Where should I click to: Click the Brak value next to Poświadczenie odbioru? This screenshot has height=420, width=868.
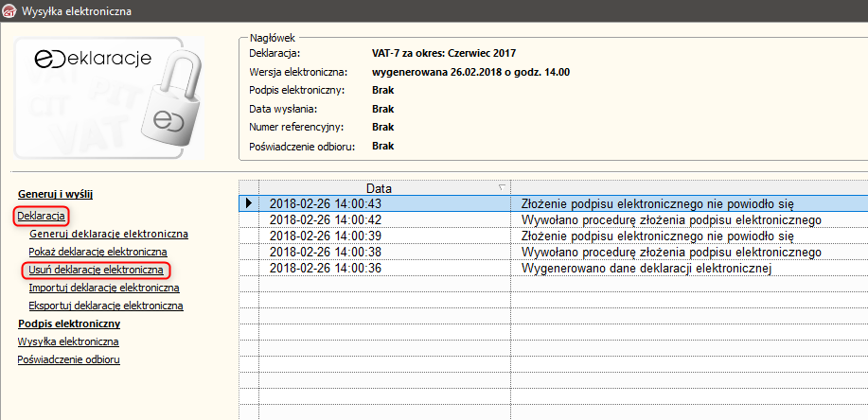tap(383, 146)
